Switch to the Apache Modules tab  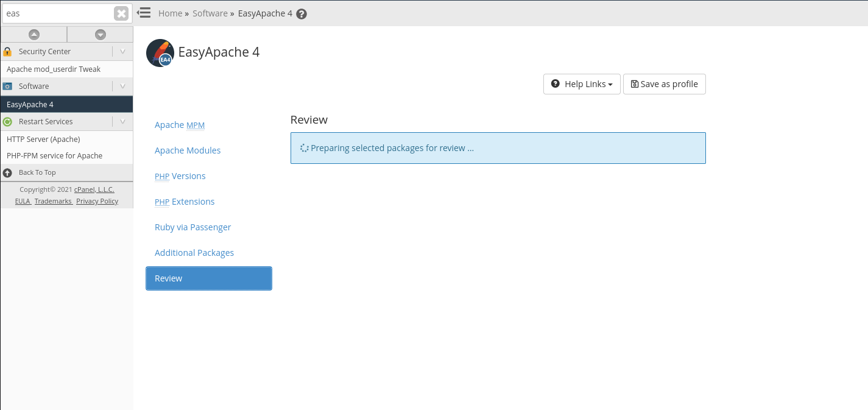click(188, 150)
